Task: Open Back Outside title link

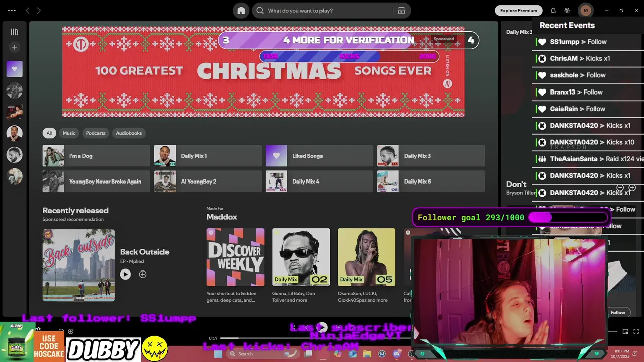Action: pos(144,252)
